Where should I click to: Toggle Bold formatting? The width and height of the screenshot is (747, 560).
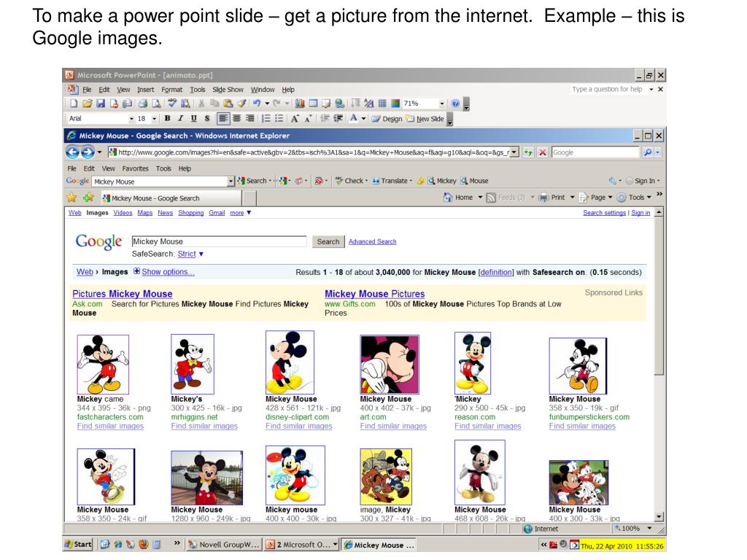[167, 118]
